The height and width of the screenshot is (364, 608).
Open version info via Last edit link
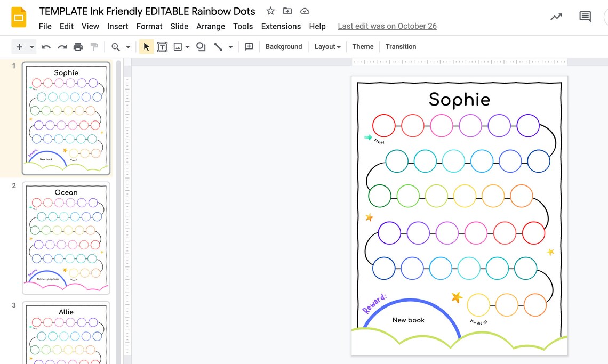click(x=387, y=26)
